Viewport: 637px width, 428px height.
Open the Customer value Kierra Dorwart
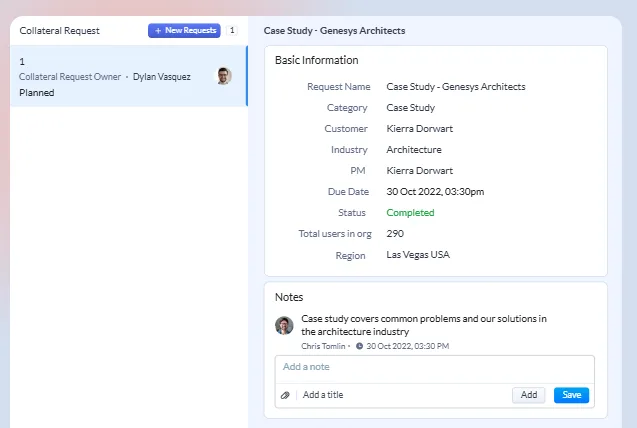[419, 129]
